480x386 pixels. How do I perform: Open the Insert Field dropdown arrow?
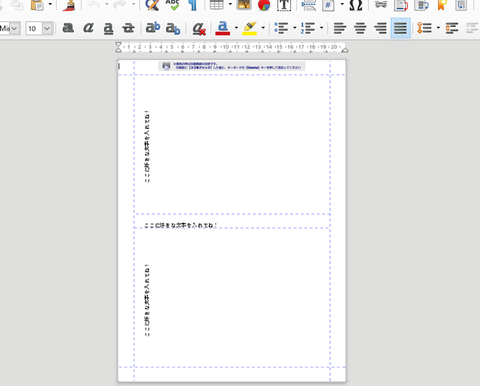[342, 5]
